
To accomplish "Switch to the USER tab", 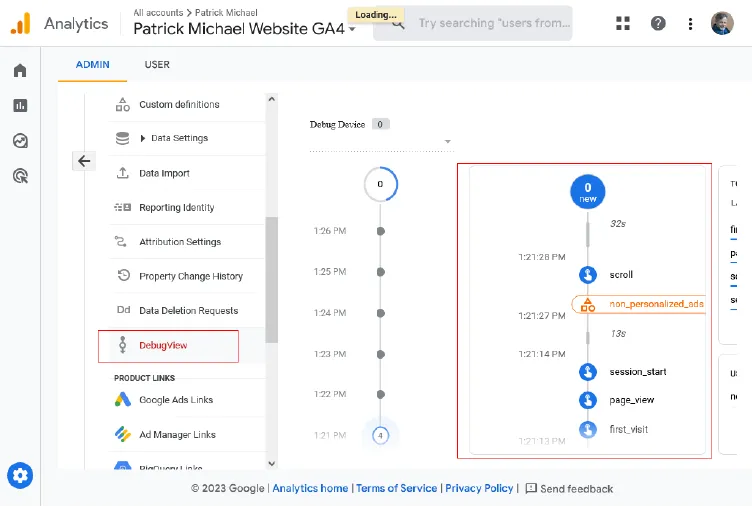I will [157, 65].
